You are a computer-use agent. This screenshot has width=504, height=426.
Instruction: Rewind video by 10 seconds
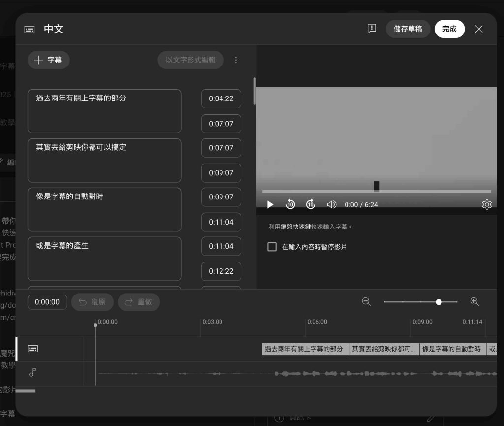click(x=290, y=204)
